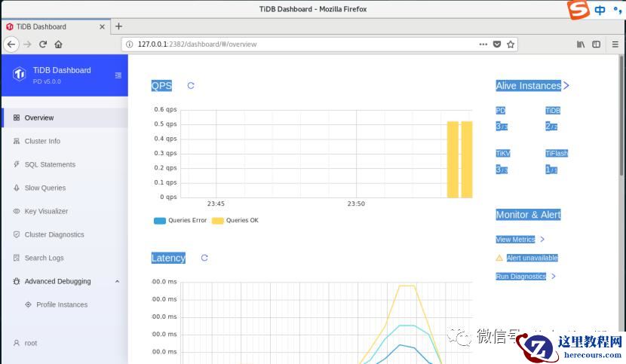Reload the page in Firefox toolbar
Screen dimensions: 626x364
point(43,44)
